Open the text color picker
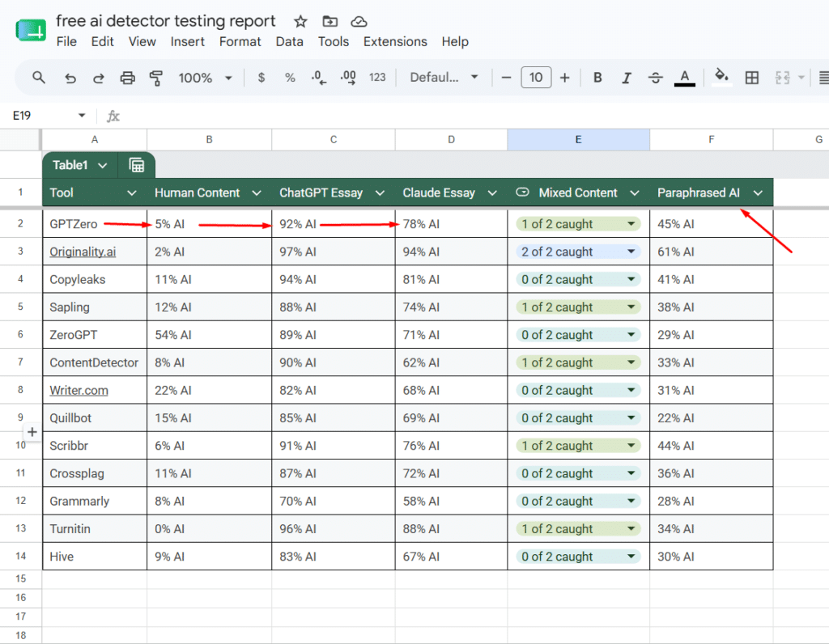 685,78
